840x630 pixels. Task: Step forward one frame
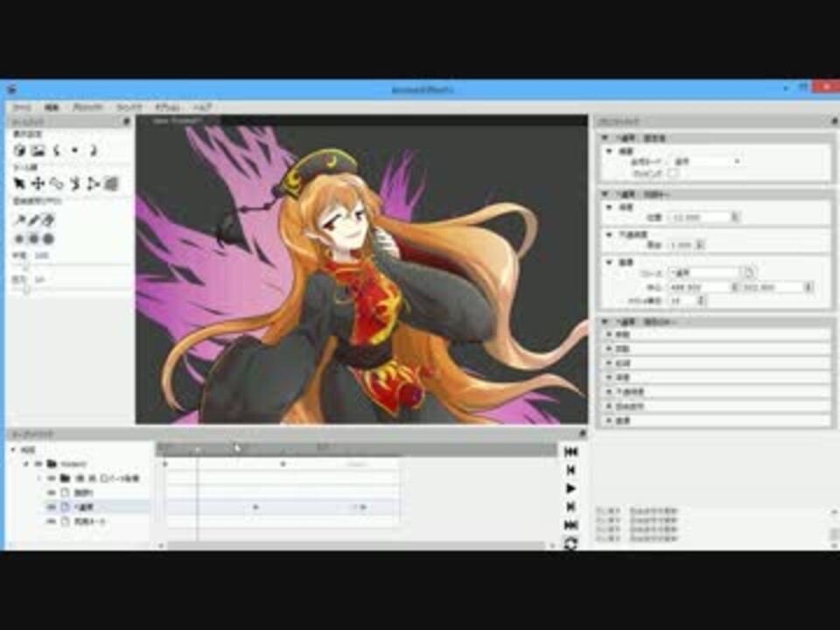coord(571,507)
